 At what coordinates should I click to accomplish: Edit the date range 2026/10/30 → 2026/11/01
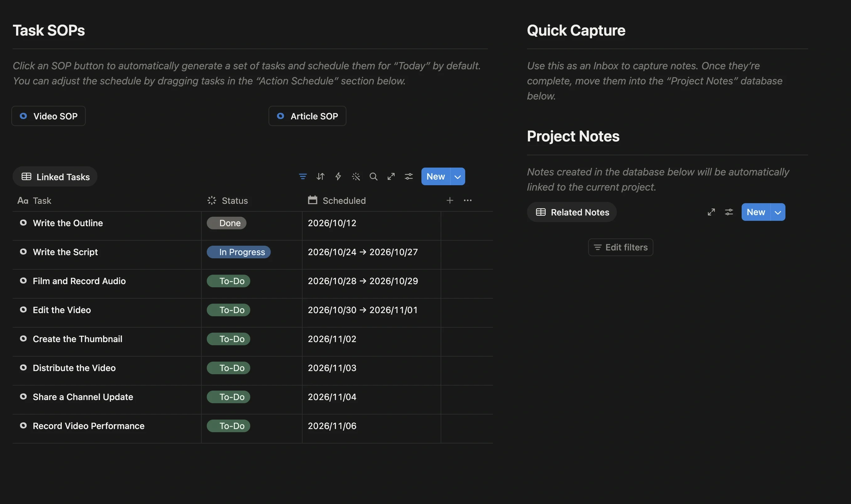pos(363,310)
